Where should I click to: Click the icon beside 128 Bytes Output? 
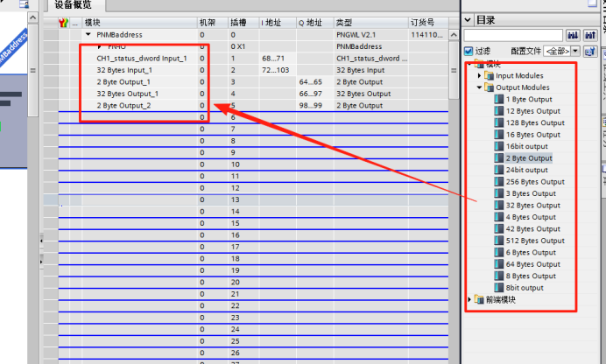click(x=498, y=122)
